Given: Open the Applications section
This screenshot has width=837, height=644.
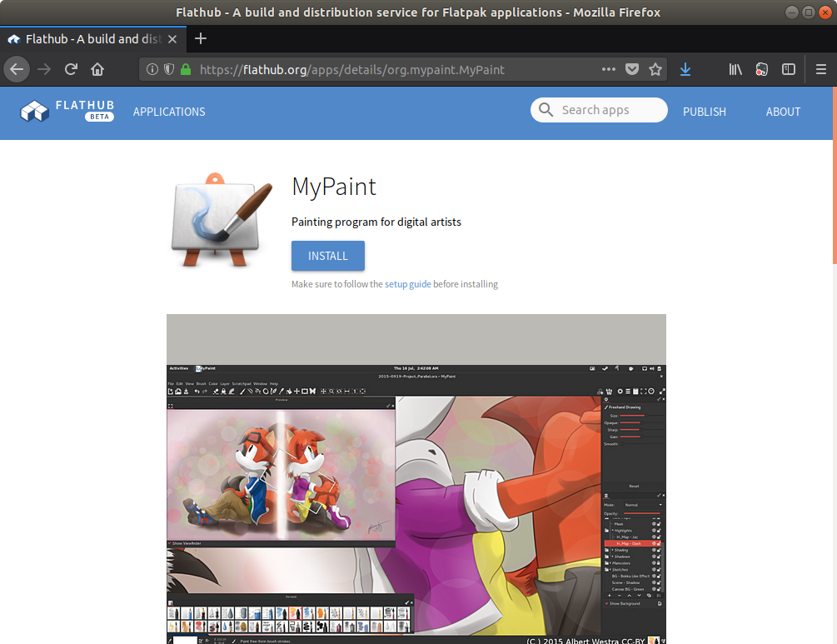Looking at the screenshot, I should tap(169, 112).
